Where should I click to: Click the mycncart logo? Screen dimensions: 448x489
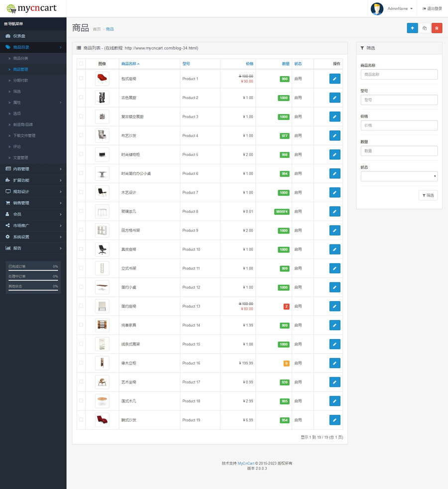31,8
